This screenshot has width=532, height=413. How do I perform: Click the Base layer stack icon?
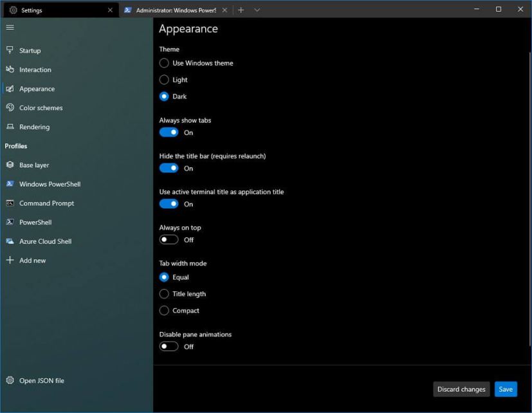pyautogui.click(x=10, y=165)
